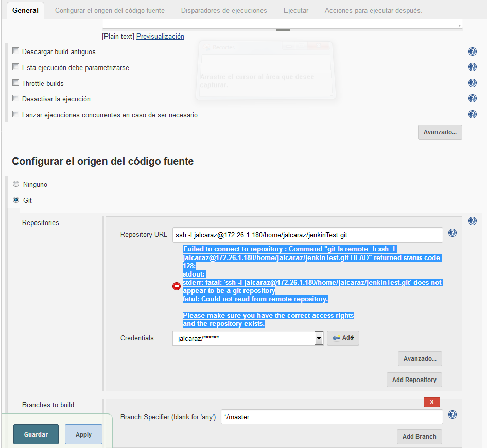Open help for Descargar build antiguos
Viewport: 488px width, 448px height.
point(472,51)
